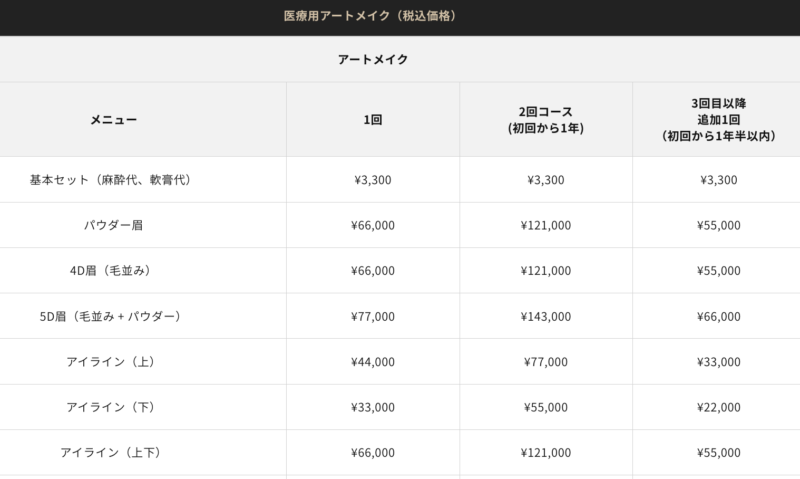This screenshot has height=479, width=800.
Task: Select the ¥77,000 2回コース price for アイライン（上）
Action: click(x=546, y=362)
